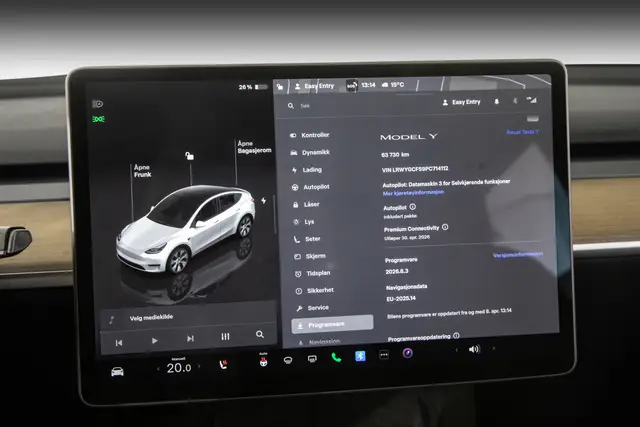This screenshot has height=427, width=640.
Task: Tap the unlock padlock icon above the car
Action: coord(189,156)
